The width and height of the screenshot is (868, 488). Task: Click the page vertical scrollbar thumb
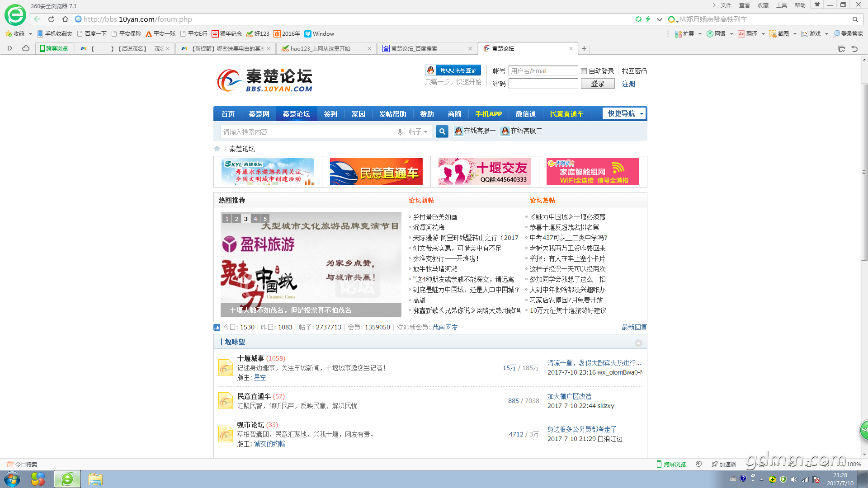(x=864, y=172)
